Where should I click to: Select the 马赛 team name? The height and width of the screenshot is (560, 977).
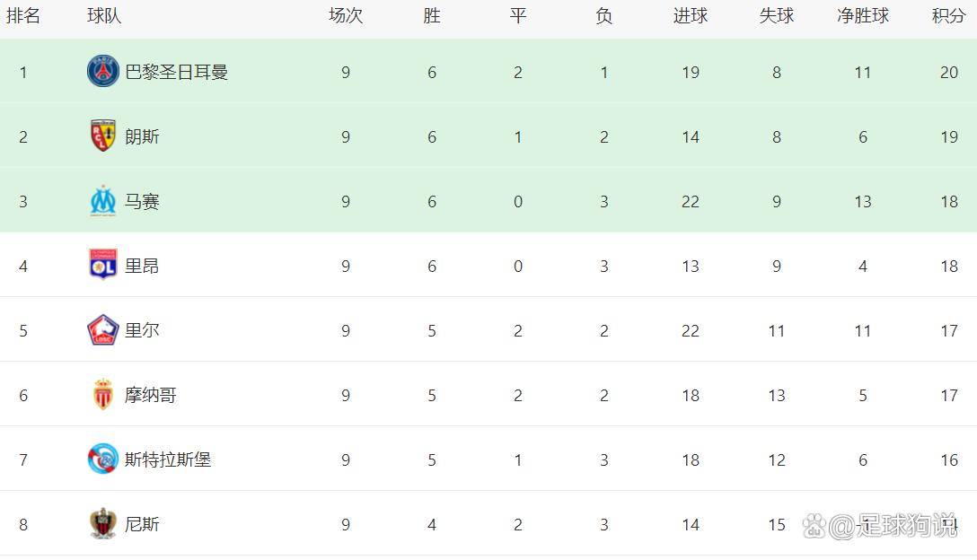point(142,201)
